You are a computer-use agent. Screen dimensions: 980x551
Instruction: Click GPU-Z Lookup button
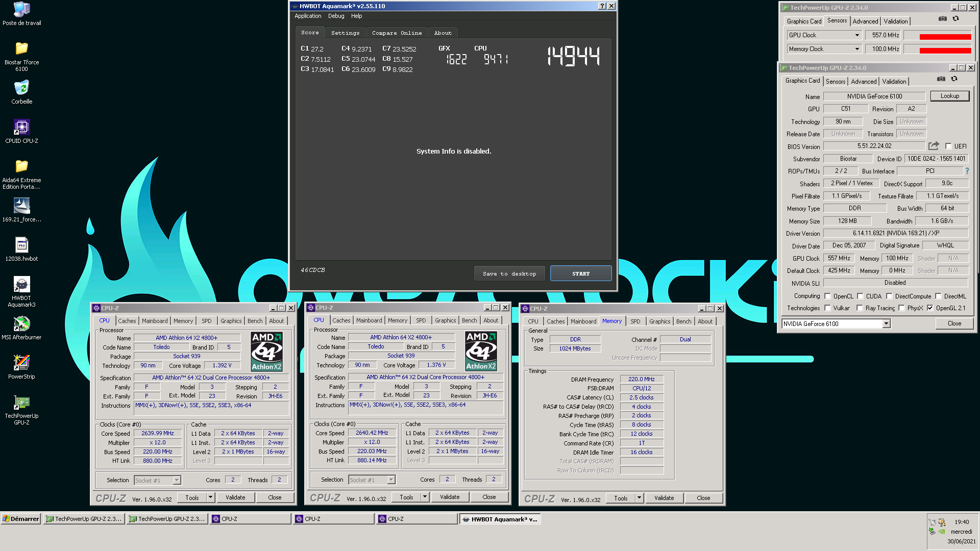(x=950, y=96)
